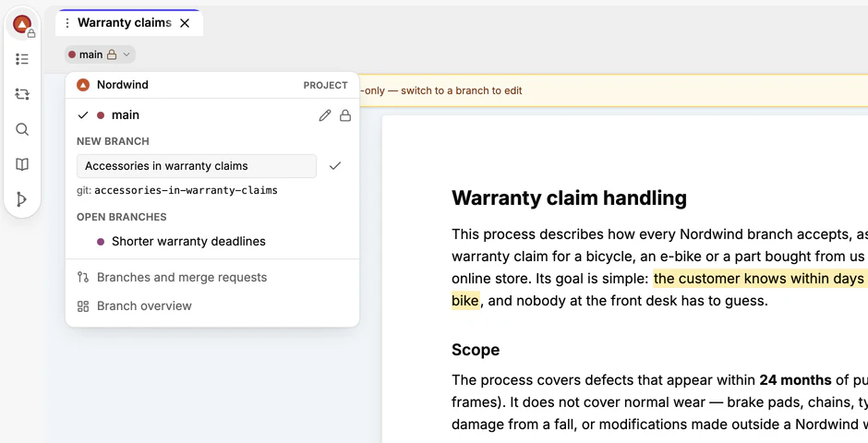
Task: Click the NEW BRANCH section label
Action: (x=113, y=141)
